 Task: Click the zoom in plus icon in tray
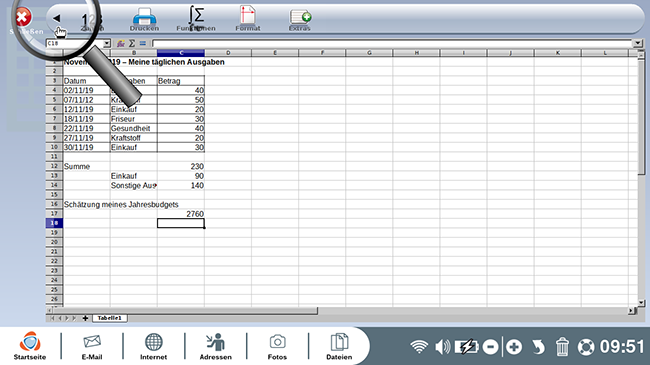coord(514,347)
